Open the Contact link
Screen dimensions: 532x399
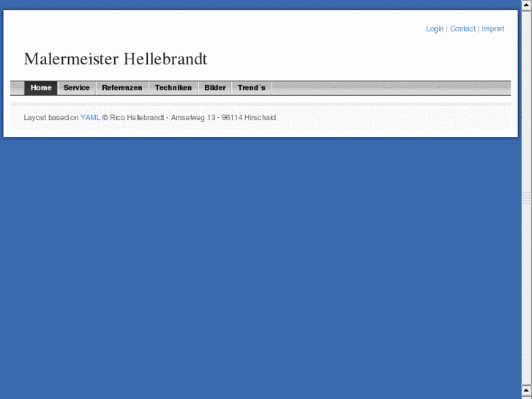tap(462, 29)
